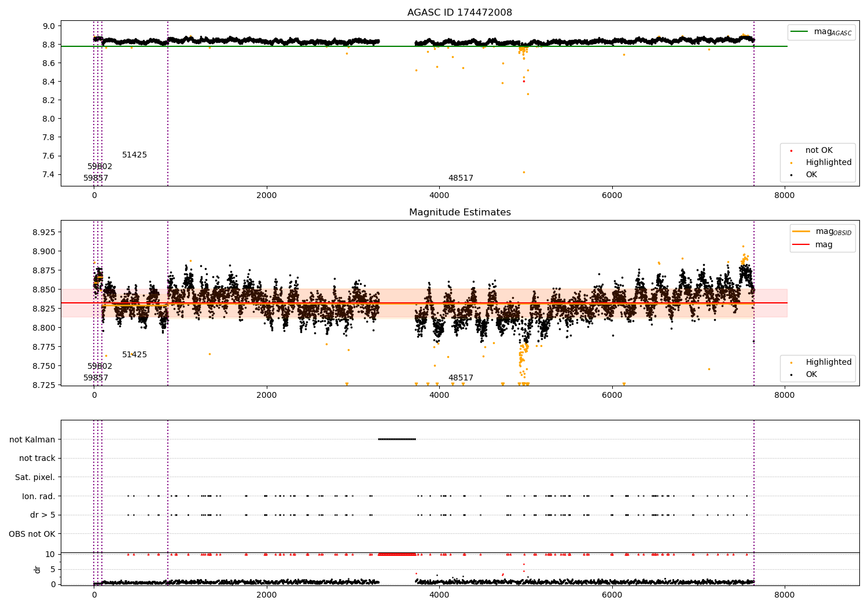868x608 pixels.
Task: Click the 8.0 y-axis tick label
Action: [50, 119]
